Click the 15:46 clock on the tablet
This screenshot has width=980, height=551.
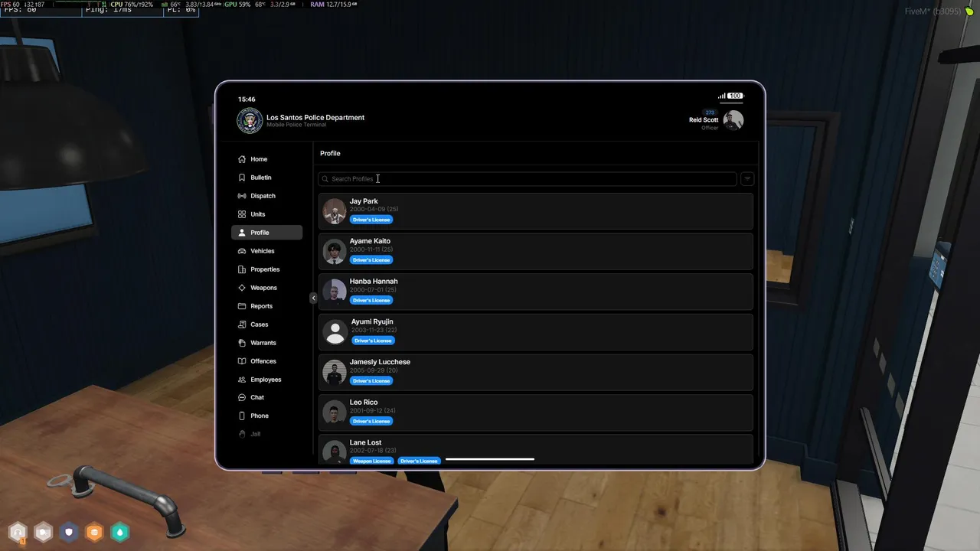pyautogui.click(x=247, y=99)
